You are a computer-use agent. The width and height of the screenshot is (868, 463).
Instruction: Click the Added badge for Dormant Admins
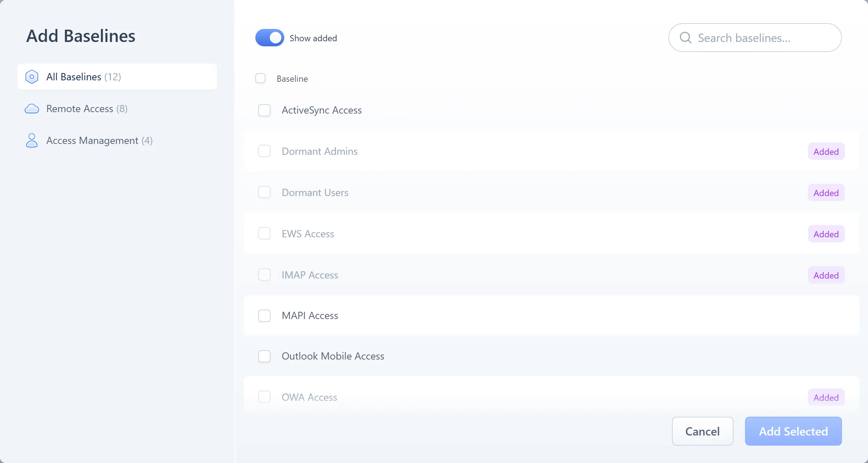tap(826, 152)
